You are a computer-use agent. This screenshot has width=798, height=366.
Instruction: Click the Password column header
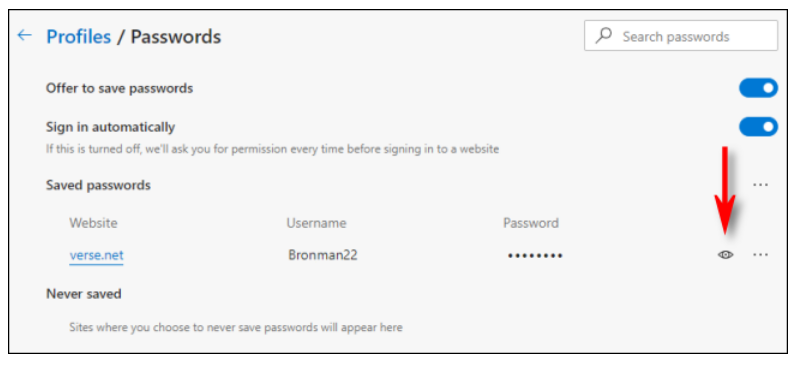(531, 223)
